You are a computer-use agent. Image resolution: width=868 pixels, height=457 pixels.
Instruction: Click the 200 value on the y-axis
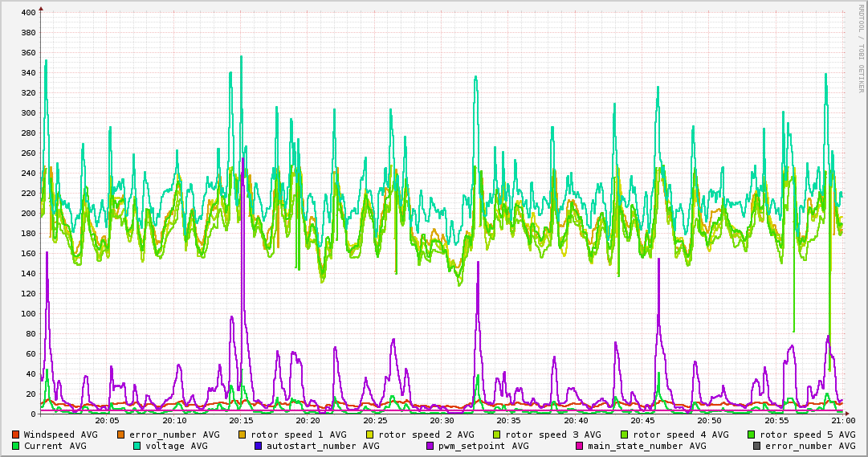[28, 214]
